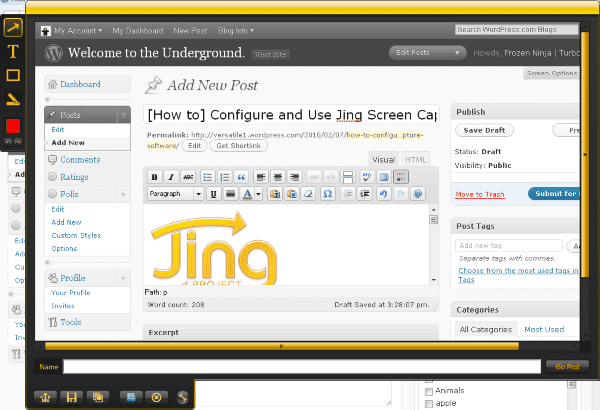Toggle the Kitchen Sink toolbar button
The height and width of the screenshot is (410, 600).
[x=401, y=177]
